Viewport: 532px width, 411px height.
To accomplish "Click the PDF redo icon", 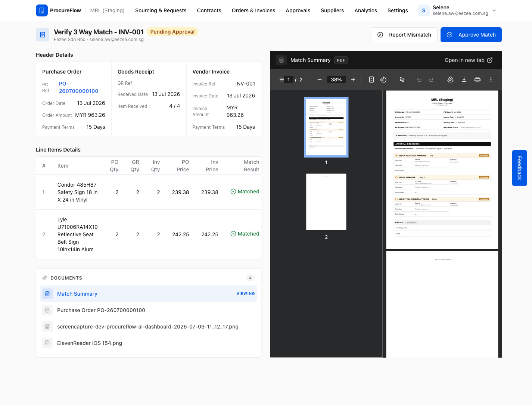I will point(431,80).
